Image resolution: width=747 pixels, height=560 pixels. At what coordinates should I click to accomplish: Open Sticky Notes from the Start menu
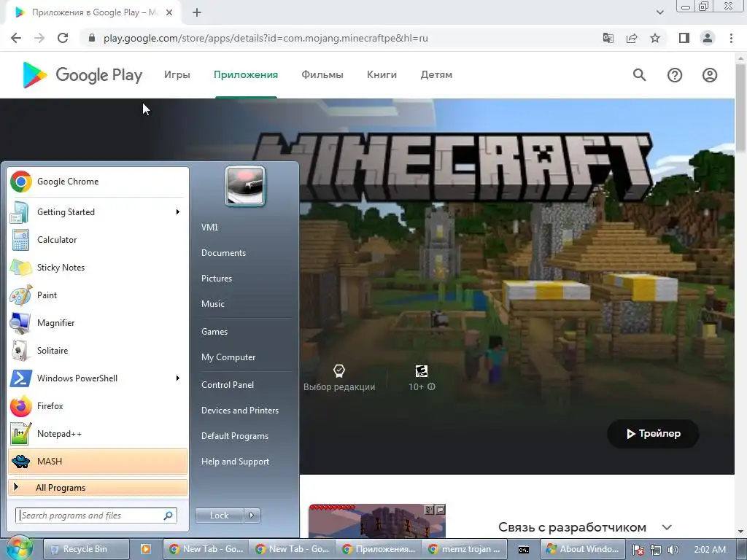[x=98, y=267]
